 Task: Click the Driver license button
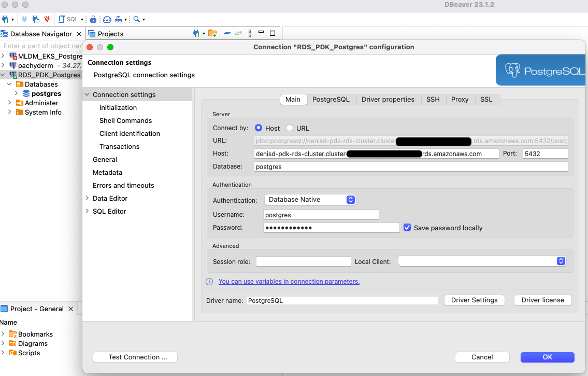(x=542, y=300)
